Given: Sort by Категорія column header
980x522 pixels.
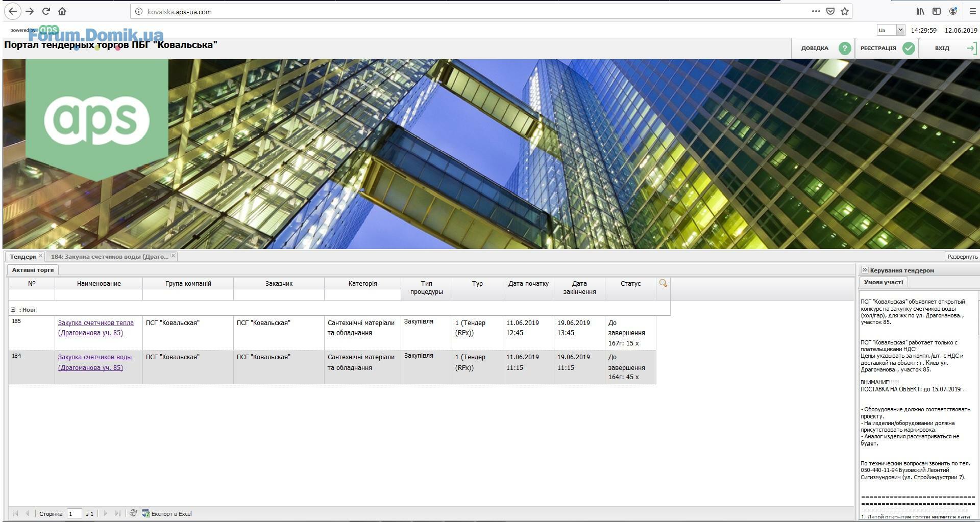Looking at the screenshot, I should click(362, 284).
